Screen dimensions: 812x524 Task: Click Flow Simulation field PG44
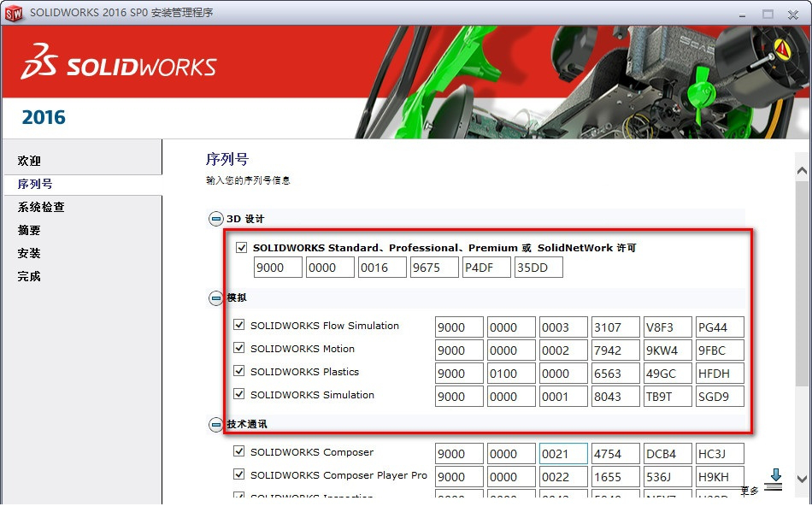pyautogui.click(x=720, y=327)
